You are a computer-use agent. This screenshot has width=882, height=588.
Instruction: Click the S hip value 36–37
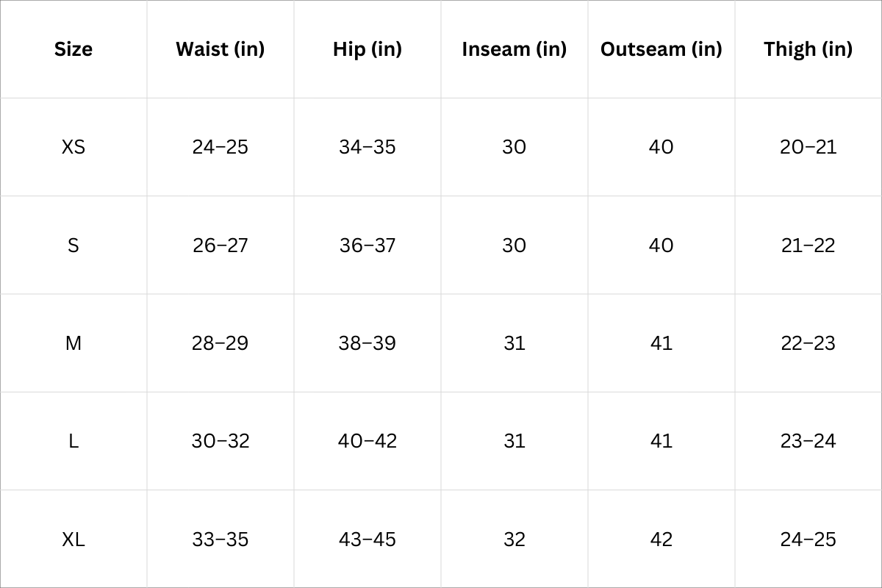(367, 245)
